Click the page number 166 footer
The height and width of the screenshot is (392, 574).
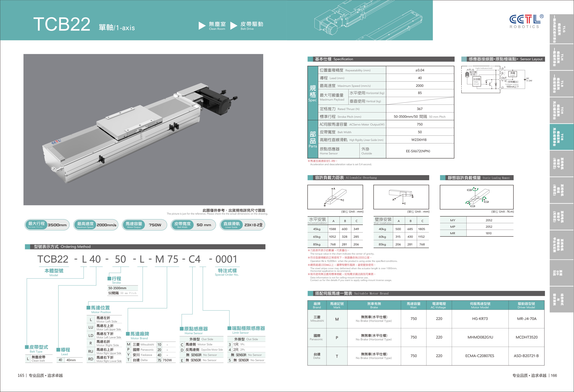554,375
